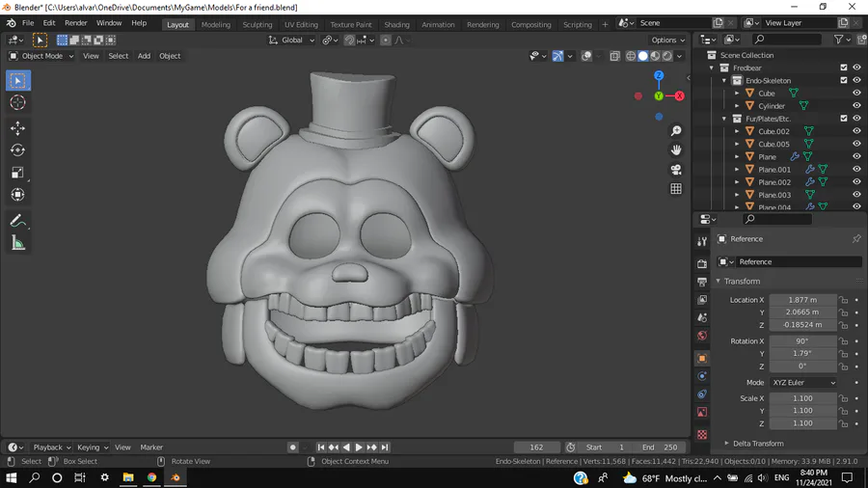Open the Options dropdown
This screenshot has width=868, height=488.
tap(667, 40)
